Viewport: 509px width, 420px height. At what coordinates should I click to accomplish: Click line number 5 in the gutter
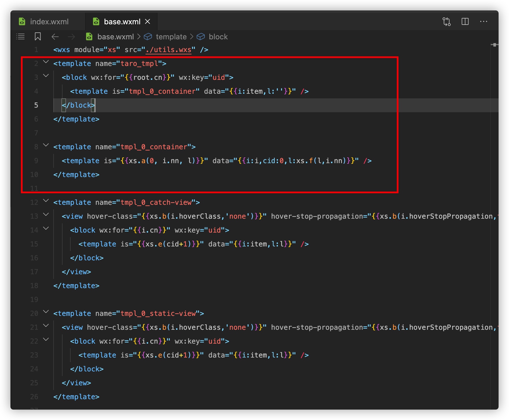36,105
